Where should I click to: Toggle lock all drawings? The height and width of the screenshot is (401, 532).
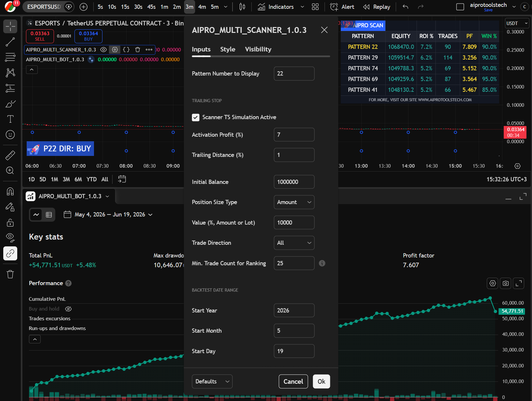10,222
